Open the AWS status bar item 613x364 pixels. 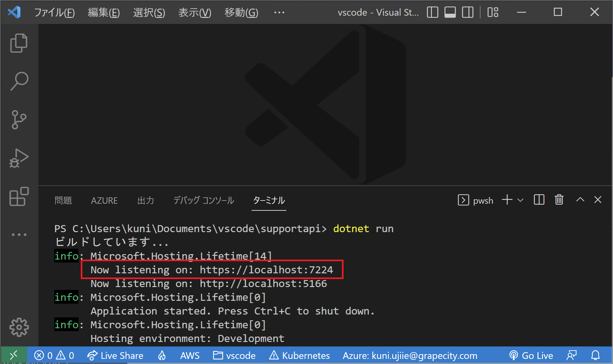(190, 355)
